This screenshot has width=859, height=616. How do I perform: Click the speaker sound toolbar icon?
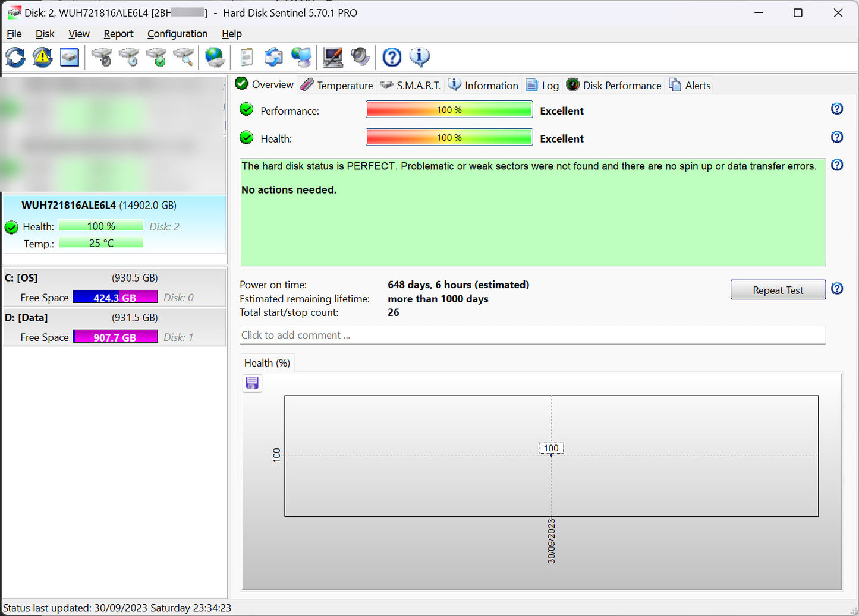point(360,58)
